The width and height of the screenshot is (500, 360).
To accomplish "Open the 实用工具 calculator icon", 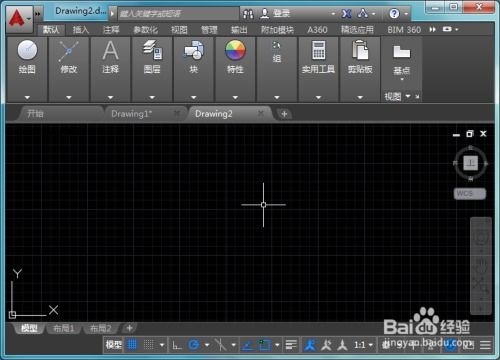I will pyautogui.click(x=318, y=50).
